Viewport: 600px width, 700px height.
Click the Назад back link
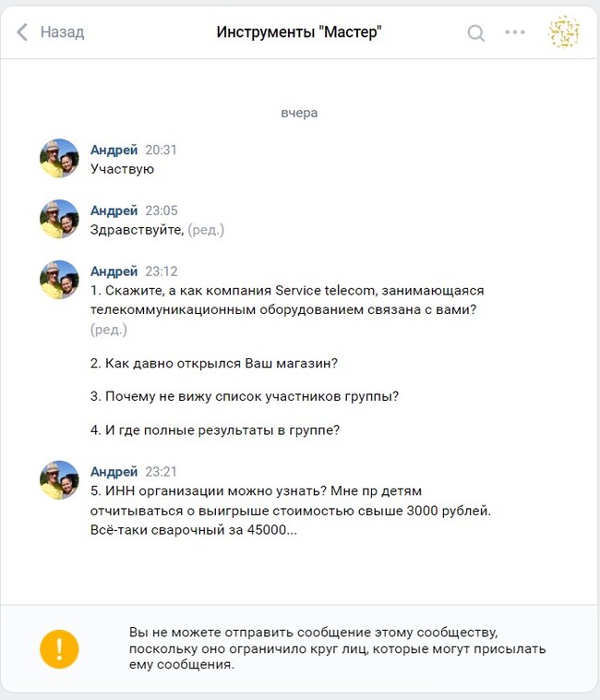pos(62,32)
